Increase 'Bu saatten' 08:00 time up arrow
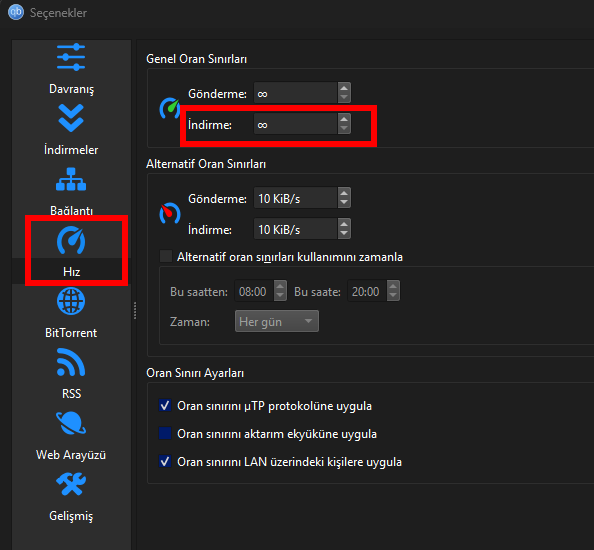The image size is (594, 550). [x=280, y=286]
